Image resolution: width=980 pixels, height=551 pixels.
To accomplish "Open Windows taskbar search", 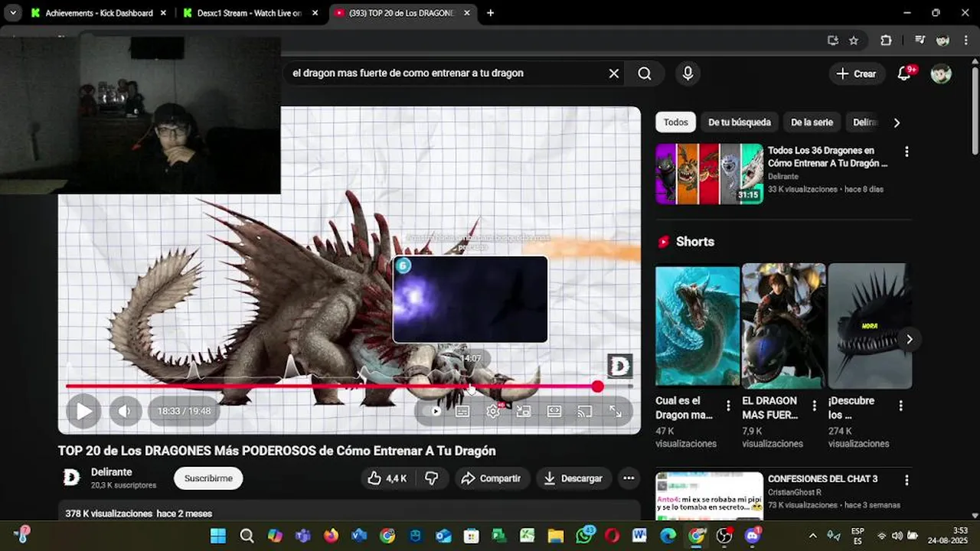I will pos(247,536).
